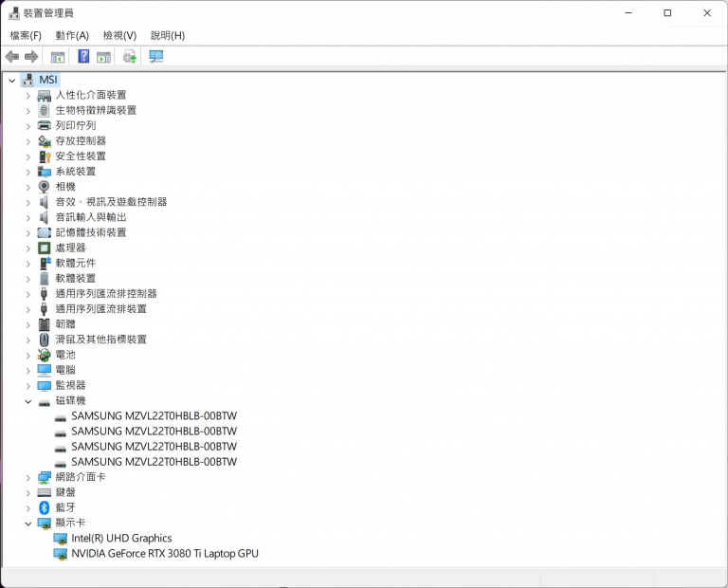The height and width of the screenshot is (588, 728).
Task: Toggle the action pane toolbar icon
Action: (x=103, y=57)
